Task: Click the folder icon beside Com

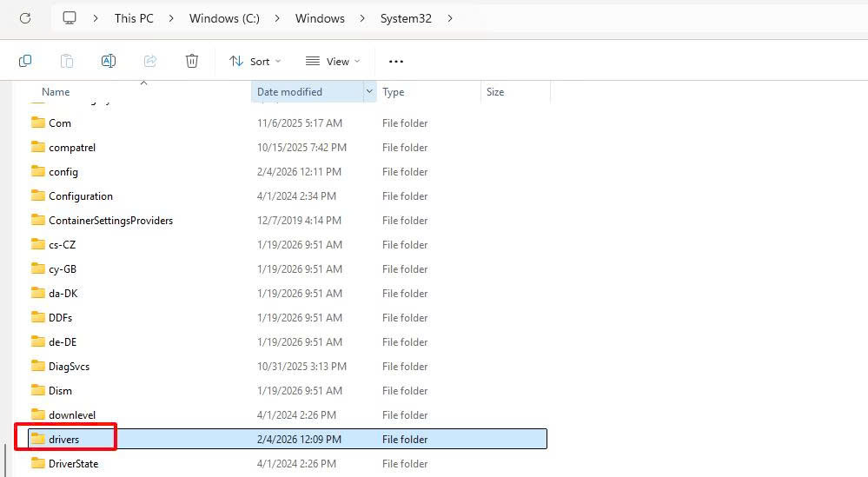Action: (x=38, y=123)
